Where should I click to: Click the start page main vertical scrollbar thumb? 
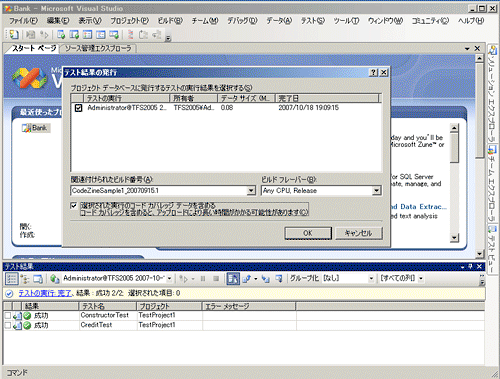click(x=479, y=112)
